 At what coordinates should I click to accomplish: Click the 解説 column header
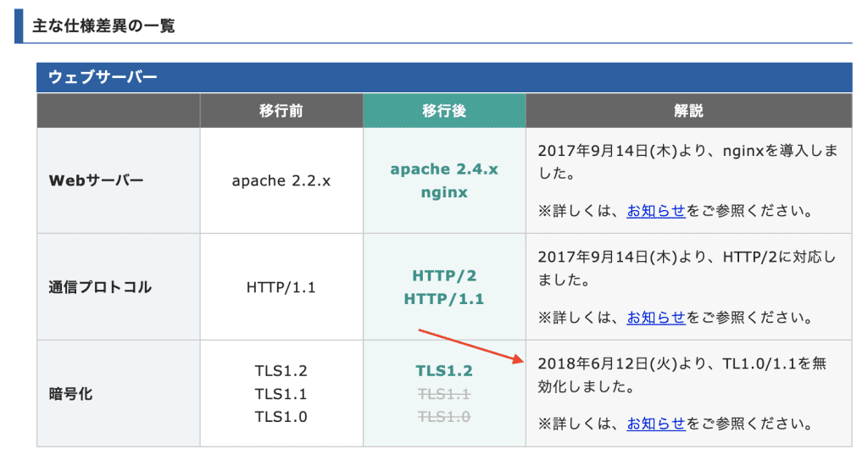pos(688,111)
